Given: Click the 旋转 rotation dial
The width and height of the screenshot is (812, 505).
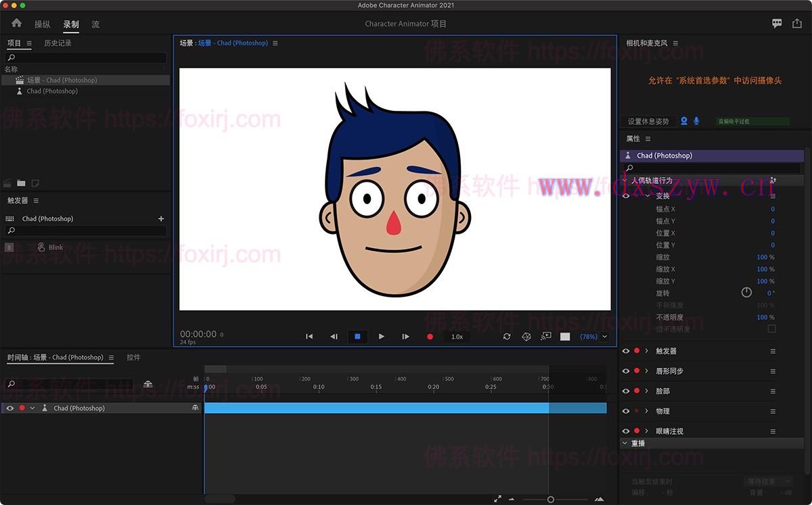Looking at the screenshot, I should coord(746,293).
